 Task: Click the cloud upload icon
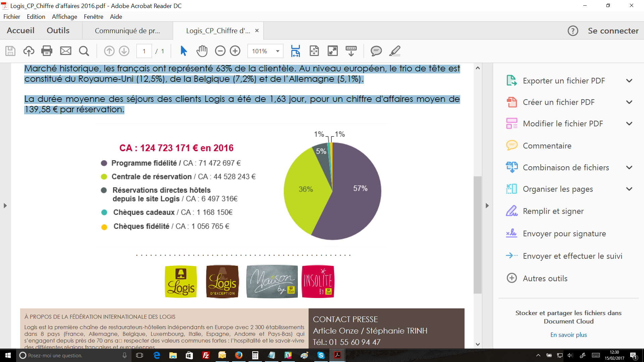click(x=29, y=51)
